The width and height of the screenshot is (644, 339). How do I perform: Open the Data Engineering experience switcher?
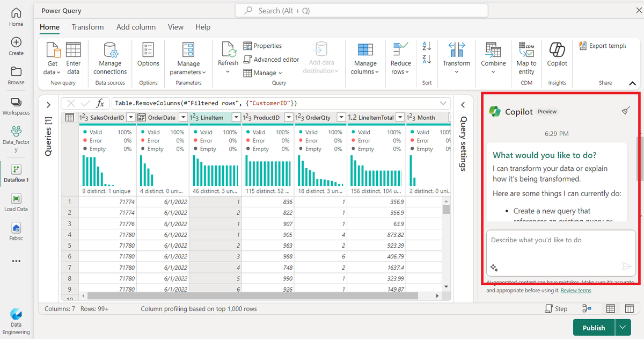16,321
